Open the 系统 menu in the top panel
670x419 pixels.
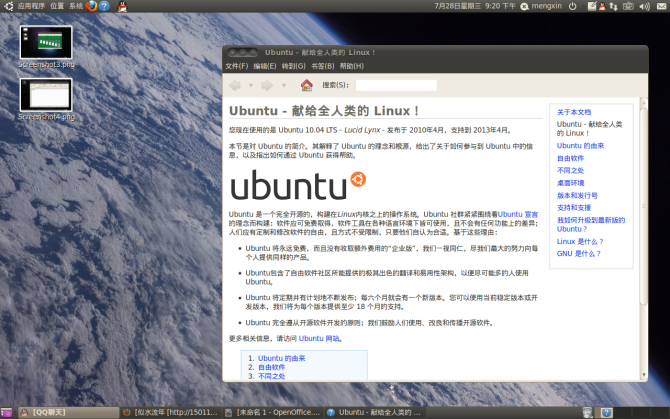[76, 6]
